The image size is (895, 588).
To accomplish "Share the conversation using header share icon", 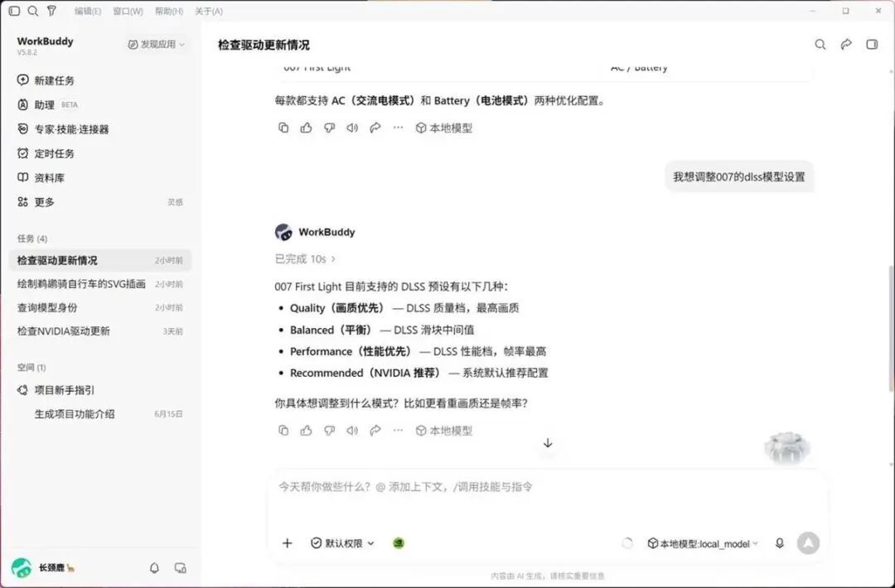I will coord(846,45).
